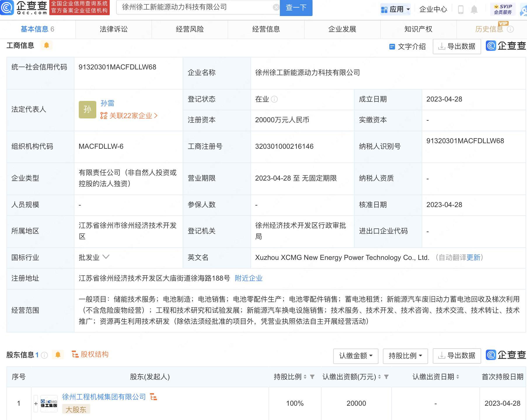The height and width of the screenshot is (420, 527).
Task: Export 工商信息 data with 导出数据
Action: pos(457,46)
